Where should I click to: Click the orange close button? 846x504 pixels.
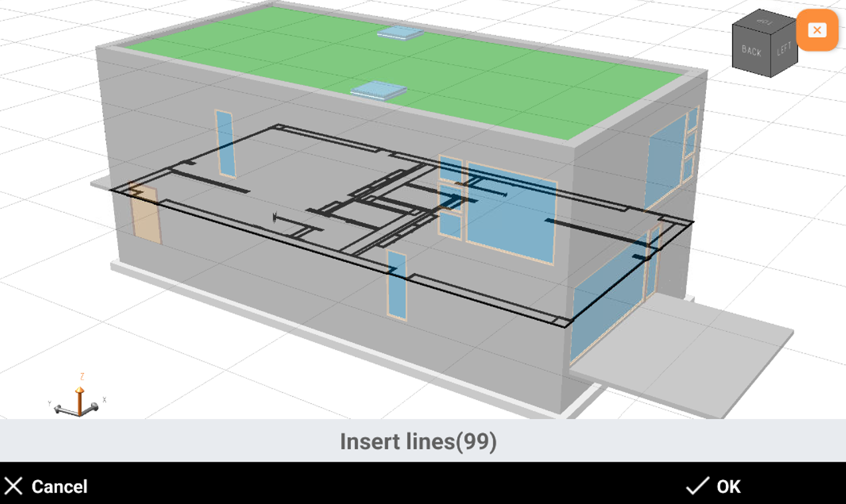(817, 30)
